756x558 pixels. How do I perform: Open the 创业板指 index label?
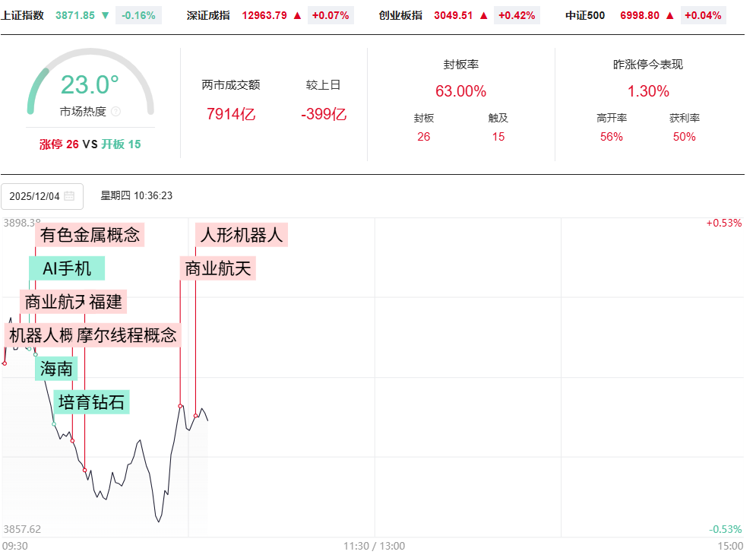click(x=400, y=15)
